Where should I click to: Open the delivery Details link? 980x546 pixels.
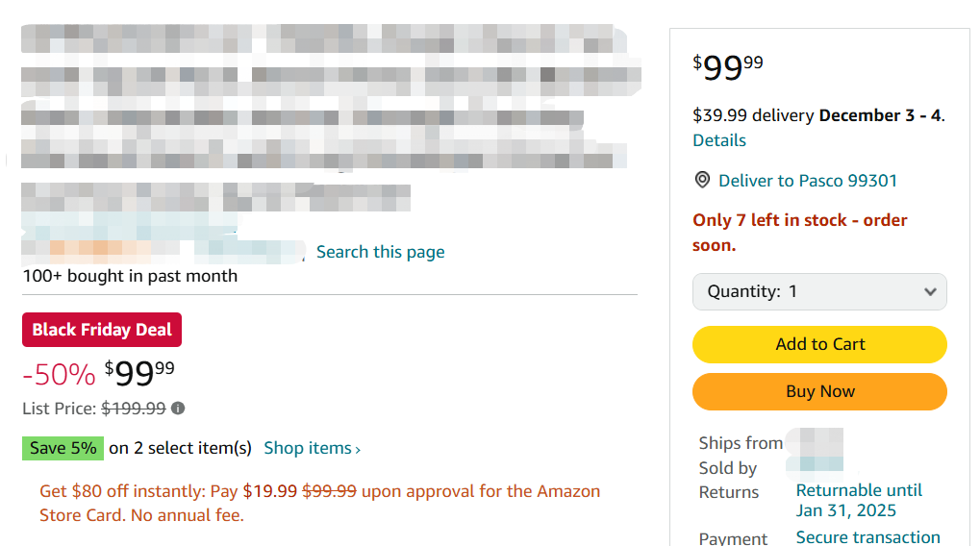(719, 140)
